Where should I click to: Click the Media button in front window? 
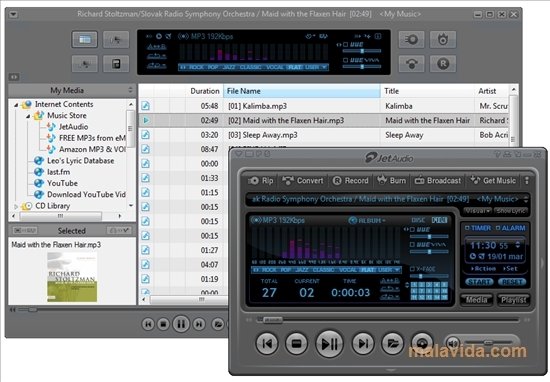point(476,300)
